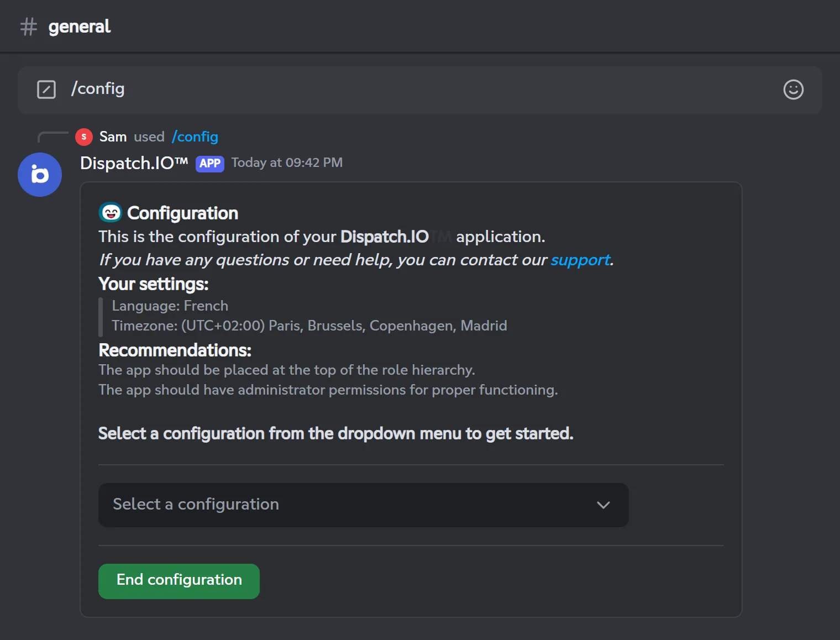
Task: Click the slash command icon in message box
Action: [46, 89]
